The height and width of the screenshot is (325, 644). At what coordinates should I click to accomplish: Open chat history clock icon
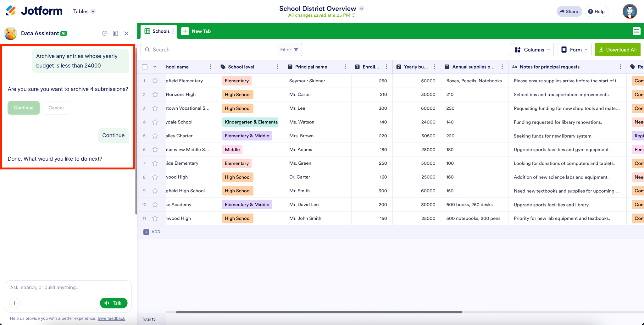pyautogui.click(x=105, y=33)
